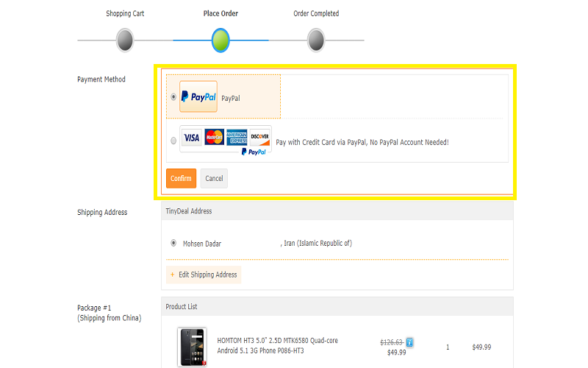Select the Mohsen Dadar address radio button
588x368 pixels.
coord(173,243)
